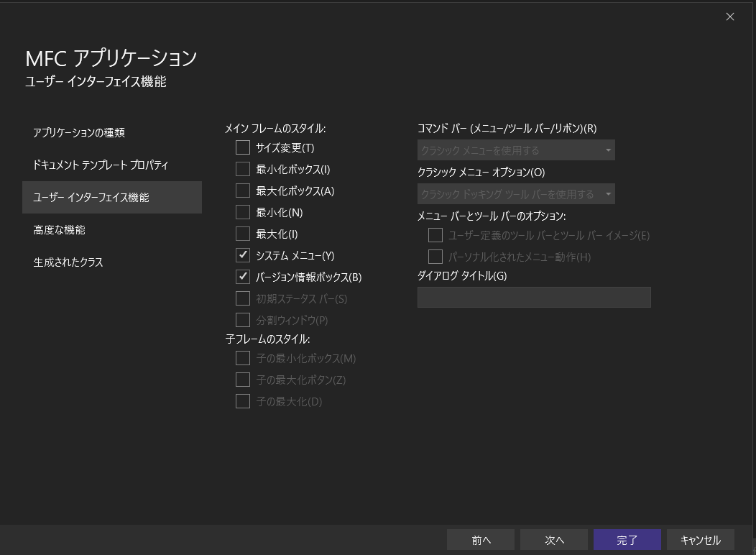This screenshot has width=756, height=555.
Task: Click the キャンセル button
Action: coord(700,539)
